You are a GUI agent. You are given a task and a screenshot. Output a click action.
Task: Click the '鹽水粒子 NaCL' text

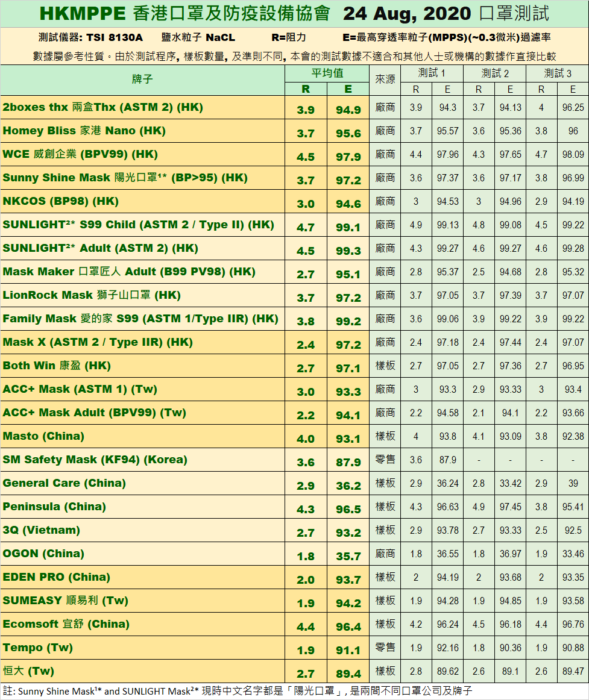[x=198, y=37]
